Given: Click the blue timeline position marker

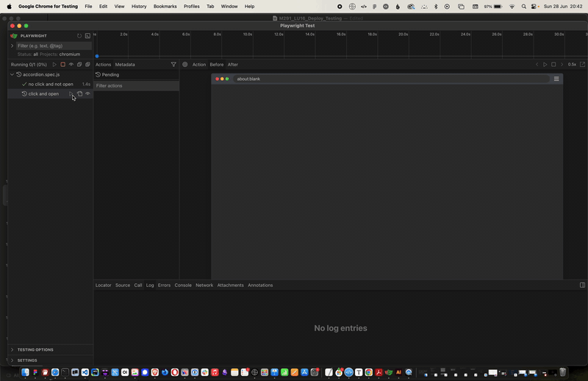Looking at the screenshot, I should click(x=97, y=57).
